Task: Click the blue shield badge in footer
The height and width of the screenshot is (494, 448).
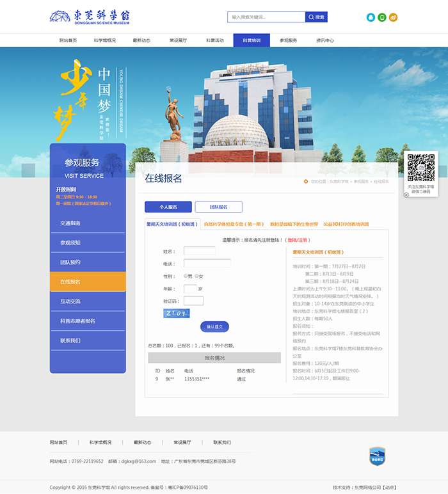Action: (378, 456)
